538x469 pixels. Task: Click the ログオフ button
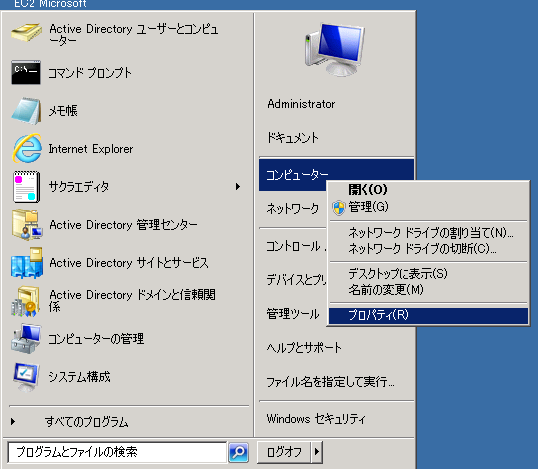coord(284,452)
